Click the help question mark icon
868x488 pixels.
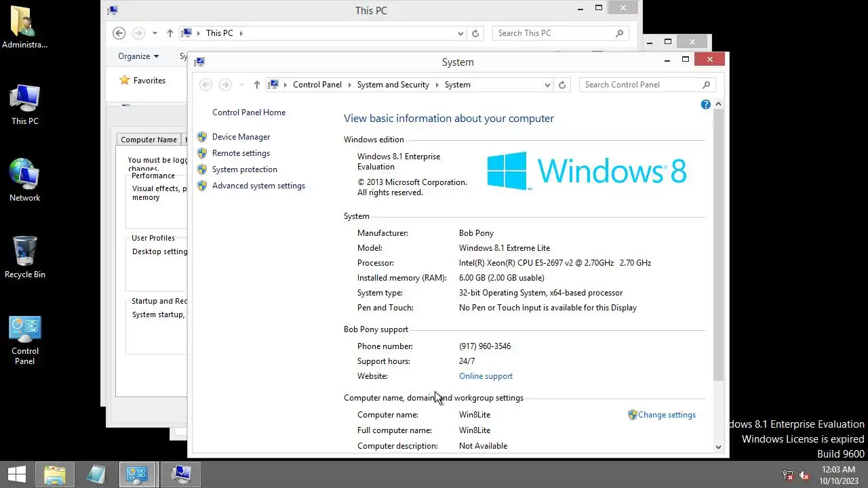705,104
